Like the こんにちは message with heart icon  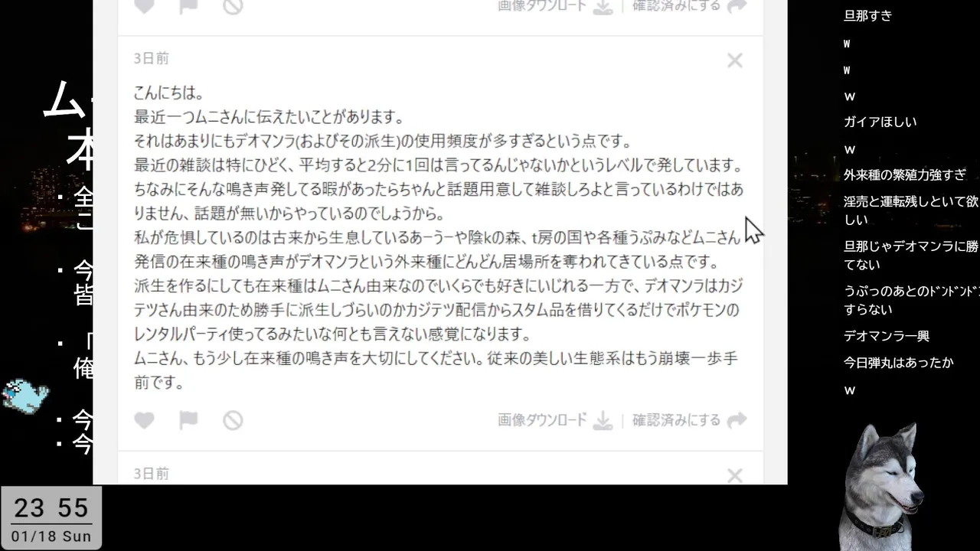[144, 420]
